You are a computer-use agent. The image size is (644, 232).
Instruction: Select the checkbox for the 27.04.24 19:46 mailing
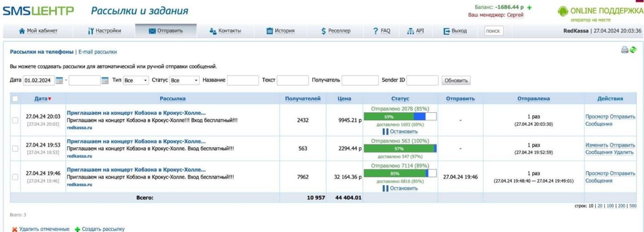click(x=15, y=177)
